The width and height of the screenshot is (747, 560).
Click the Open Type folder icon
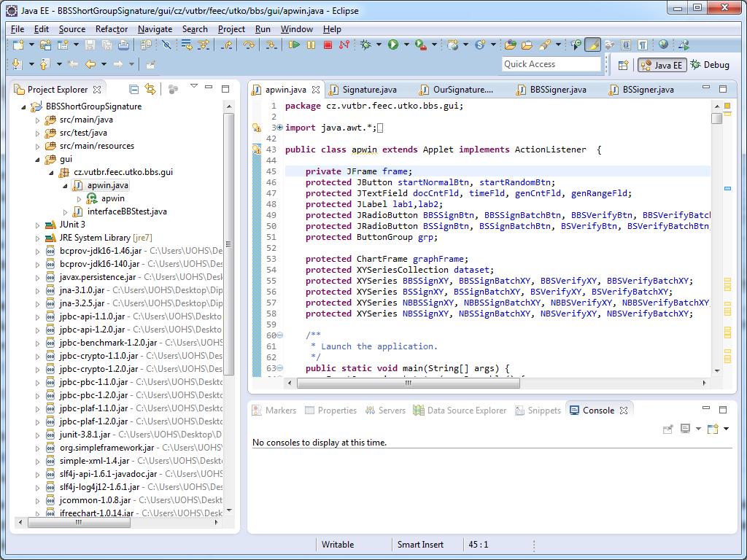[510, 45]
